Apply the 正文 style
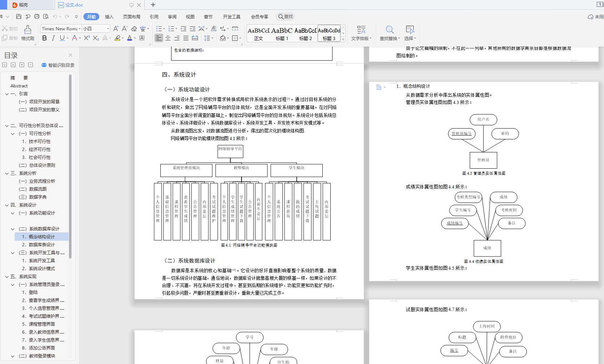604x364 pixels. 258,34
